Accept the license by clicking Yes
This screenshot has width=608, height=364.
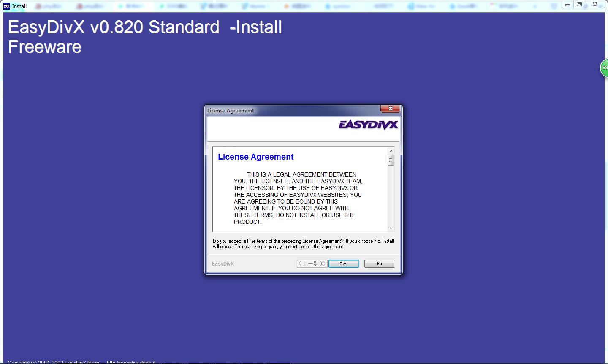pos(344,263)
